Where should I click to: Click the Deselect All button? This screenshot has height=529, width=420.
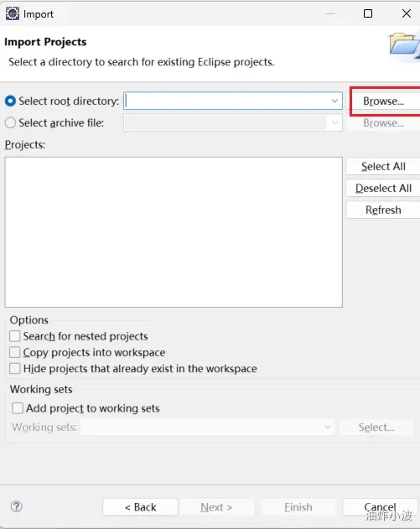point(384,188)
